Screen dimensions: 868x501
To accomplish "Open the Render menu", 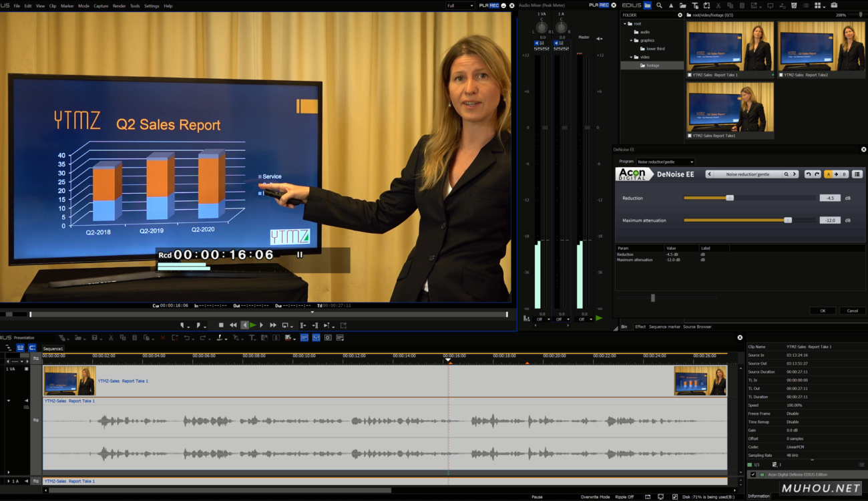I will click(119, 5).
